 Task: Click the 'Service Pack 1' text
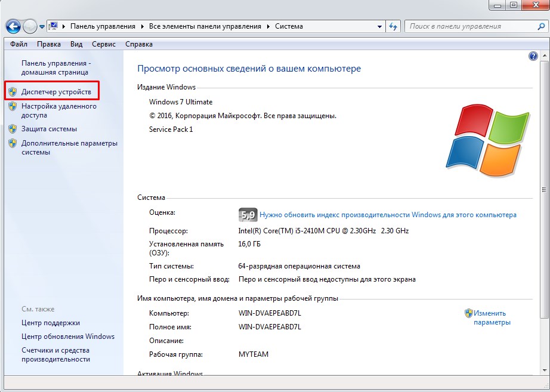171,129
